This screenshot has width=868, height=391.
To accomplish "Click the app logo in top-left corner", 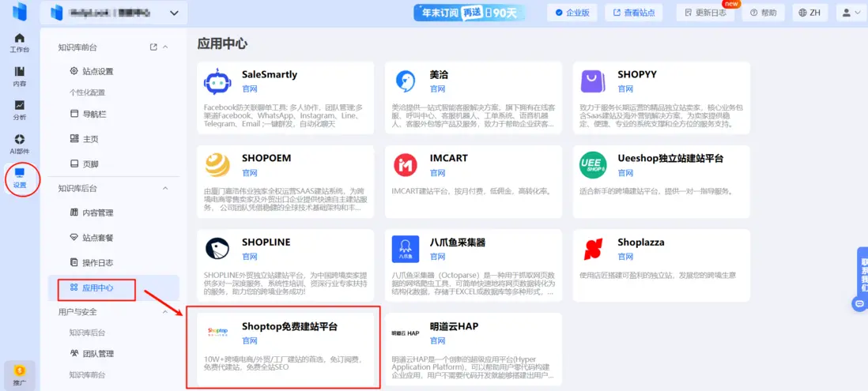I will 20,12.
